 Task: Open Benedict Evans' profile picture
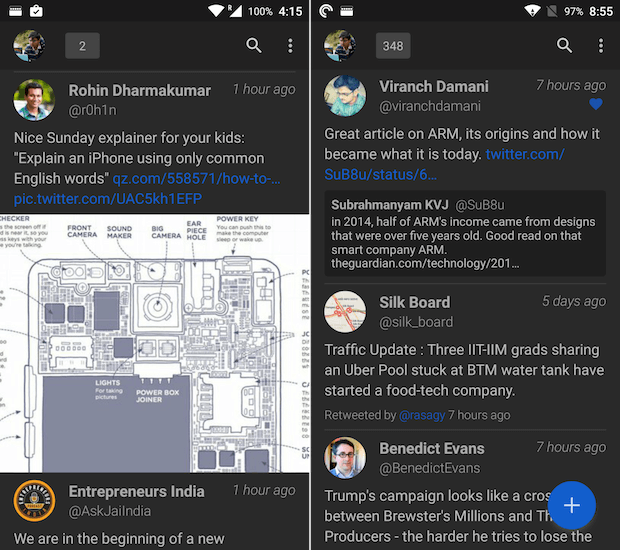point(345,458)
